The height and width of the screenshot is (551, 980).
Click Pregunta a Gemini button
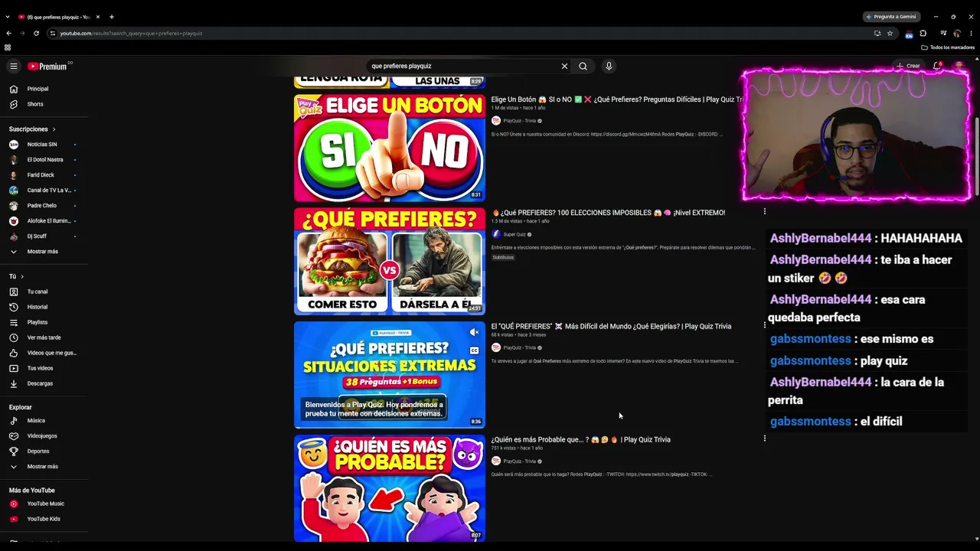(891, 17)
